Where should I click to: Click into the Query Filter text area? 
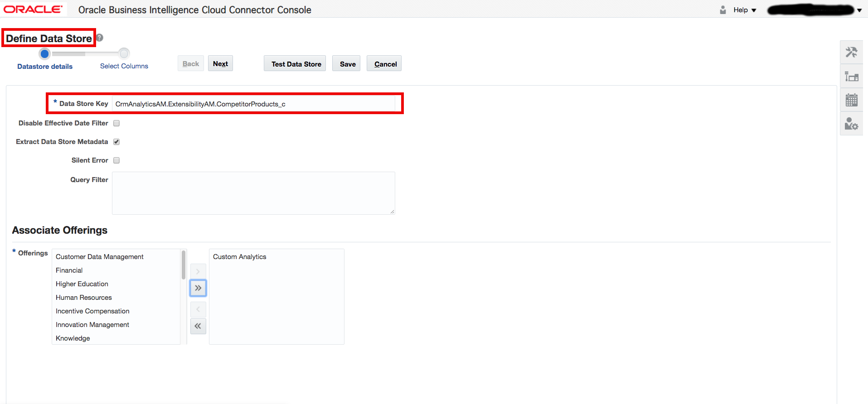(x=253, y=193)
